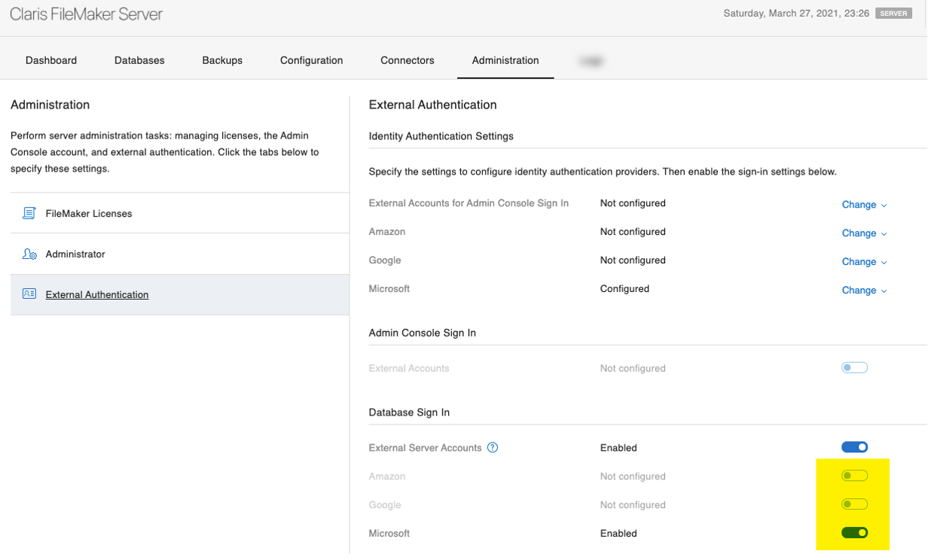
Task: Click the Microsoft 'Configured' status text
Action: [624, 289]
